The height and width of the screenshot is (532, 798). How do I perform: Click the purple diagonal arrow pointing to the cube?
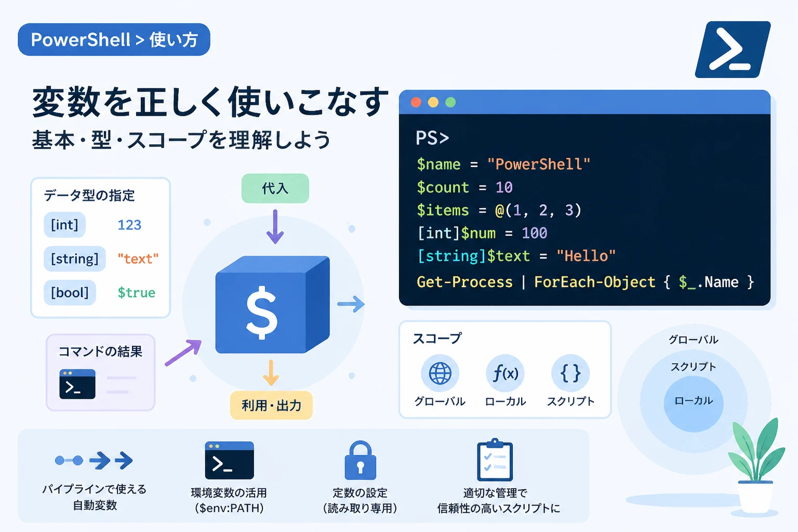coord(183,353)
